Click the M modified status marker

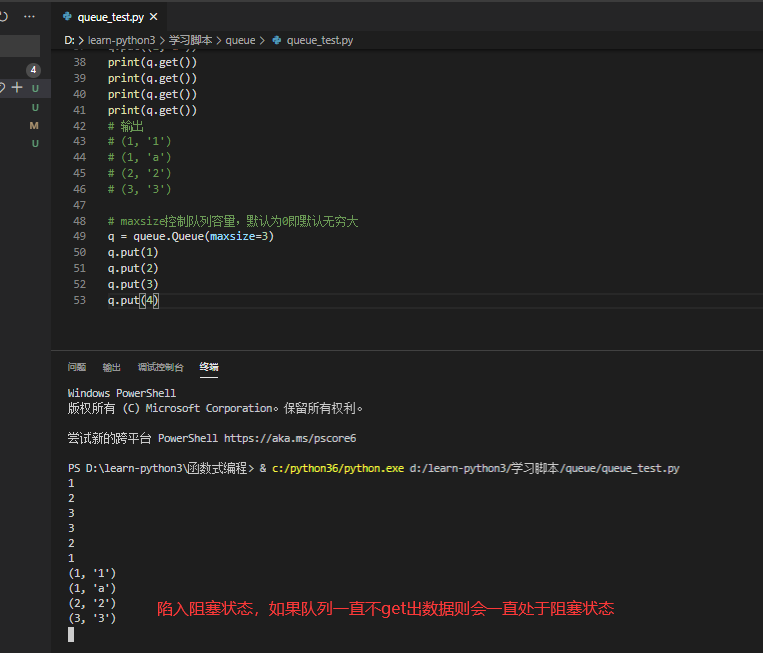click(34, 126)
